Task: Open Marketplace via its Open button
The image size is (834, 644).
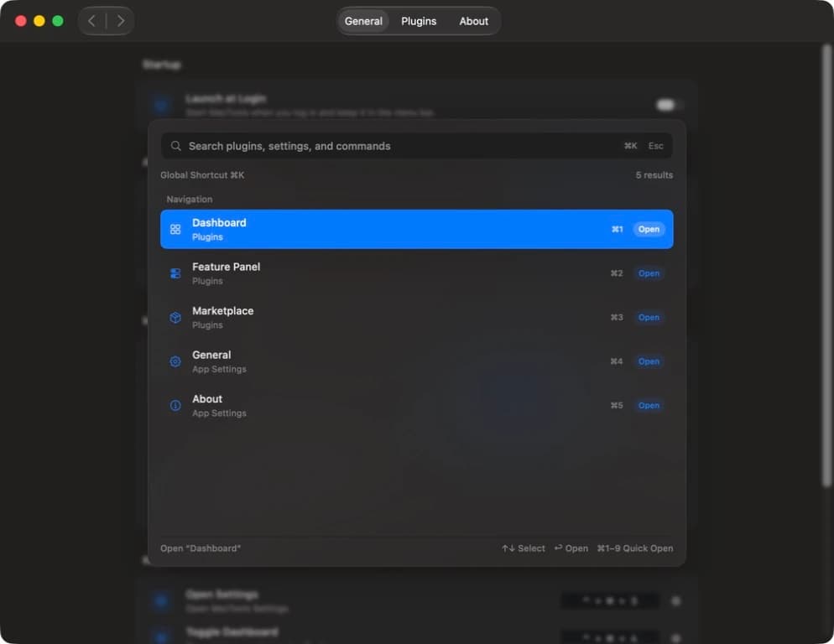Action: click(649, 318)
